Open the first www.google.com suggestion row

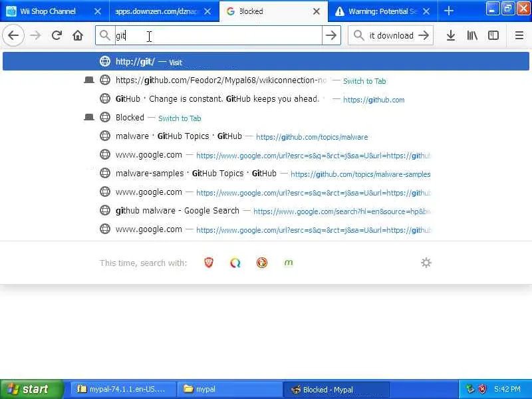coord(265,155)
